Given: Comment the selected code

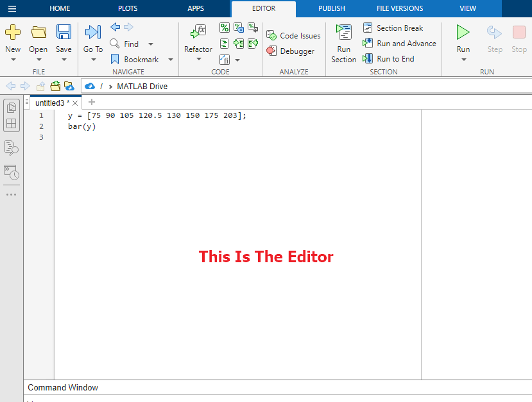Looking at the screenshot, I should point(225,28).
